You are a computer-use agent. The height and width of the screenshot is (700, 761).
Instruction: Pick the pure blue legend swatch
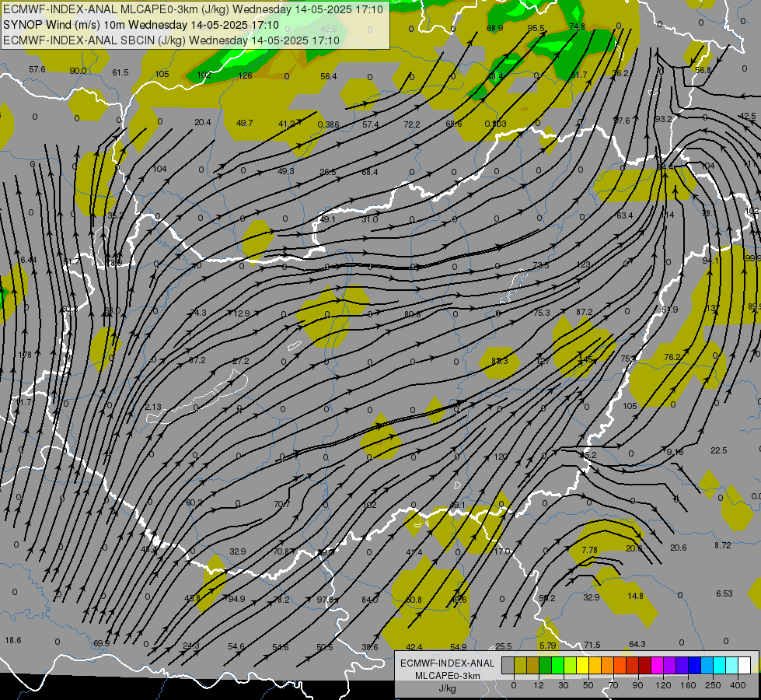click(694, 665)
